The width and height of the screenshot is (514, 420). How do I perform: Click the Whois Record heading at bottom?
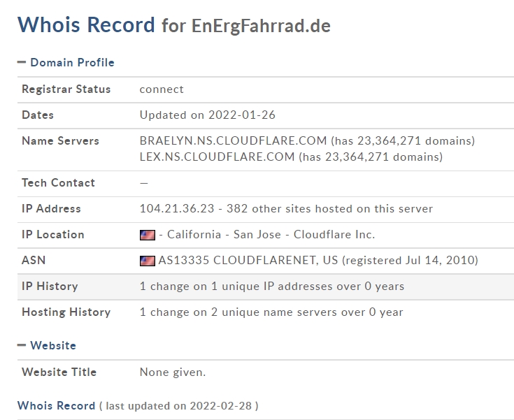tap(56, 405)
